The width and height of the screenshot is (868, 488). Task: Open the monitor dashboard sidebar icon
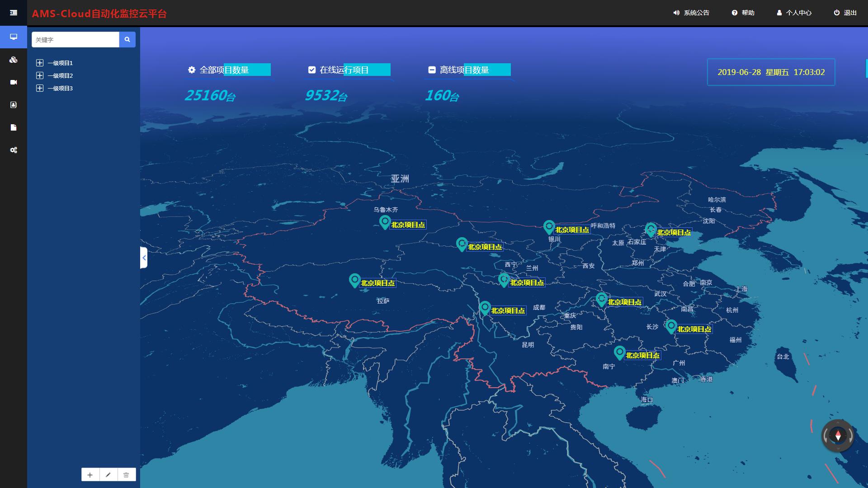tap(14, 37)
